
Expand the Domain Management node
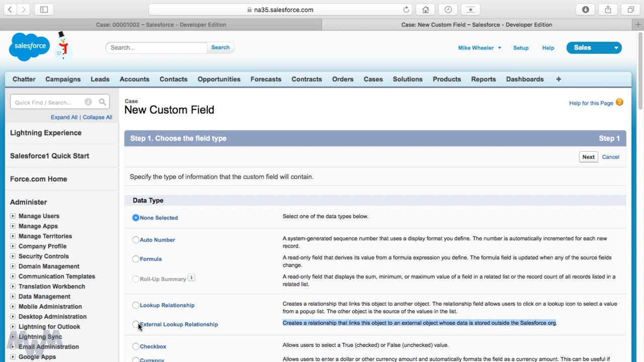click(13, 266)
